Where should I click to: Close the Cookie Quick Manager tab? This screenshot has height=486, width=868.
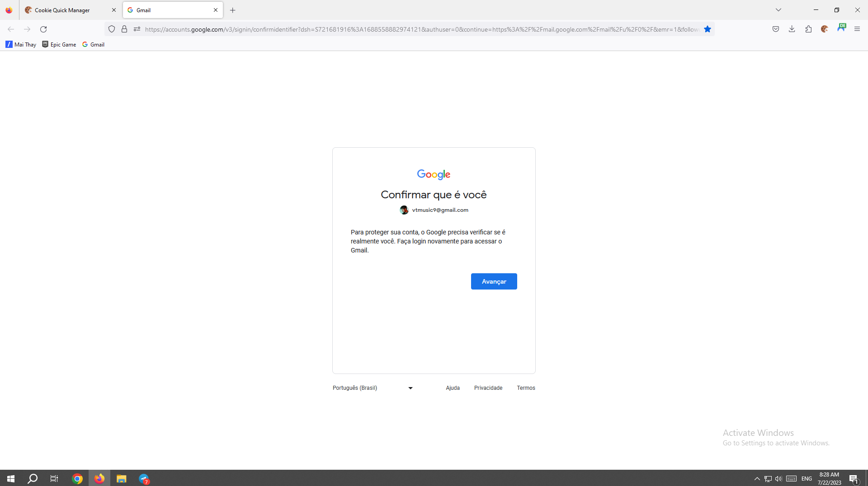[x=114, y=10]
